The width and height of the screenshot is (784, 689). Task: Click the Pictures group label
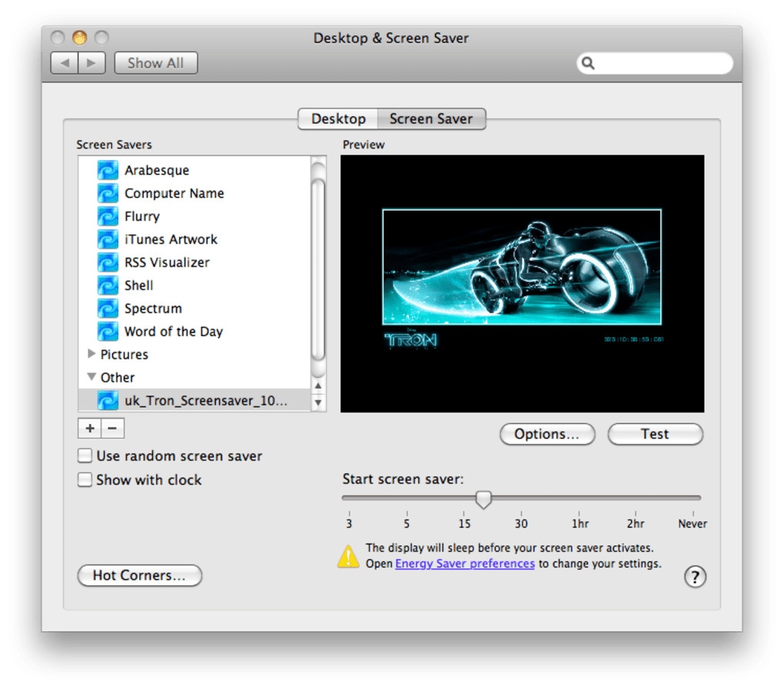124,354
